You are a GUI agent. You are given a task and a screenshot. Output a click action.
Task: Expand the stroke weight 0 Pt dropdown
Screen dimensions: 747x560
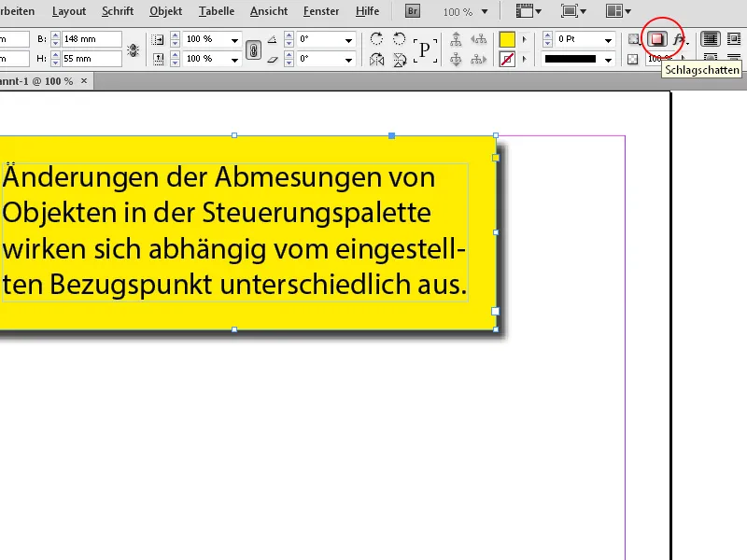tap(609, 40)
